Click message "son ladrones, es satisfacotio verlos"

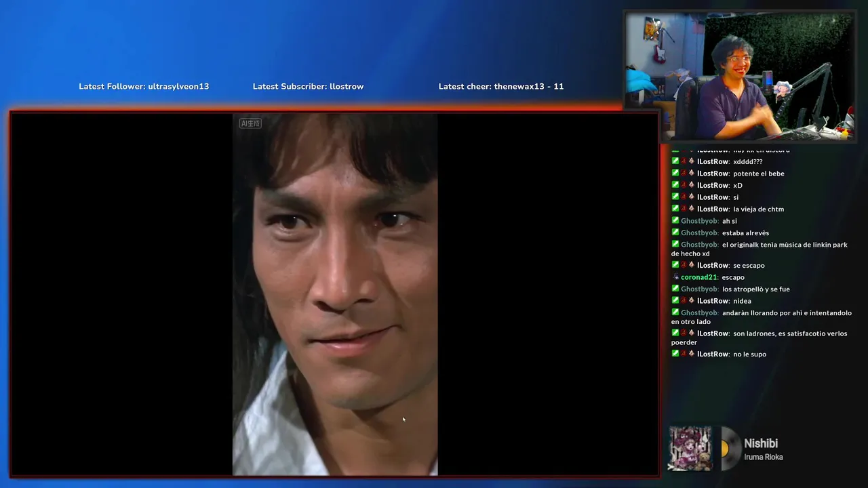759,338
